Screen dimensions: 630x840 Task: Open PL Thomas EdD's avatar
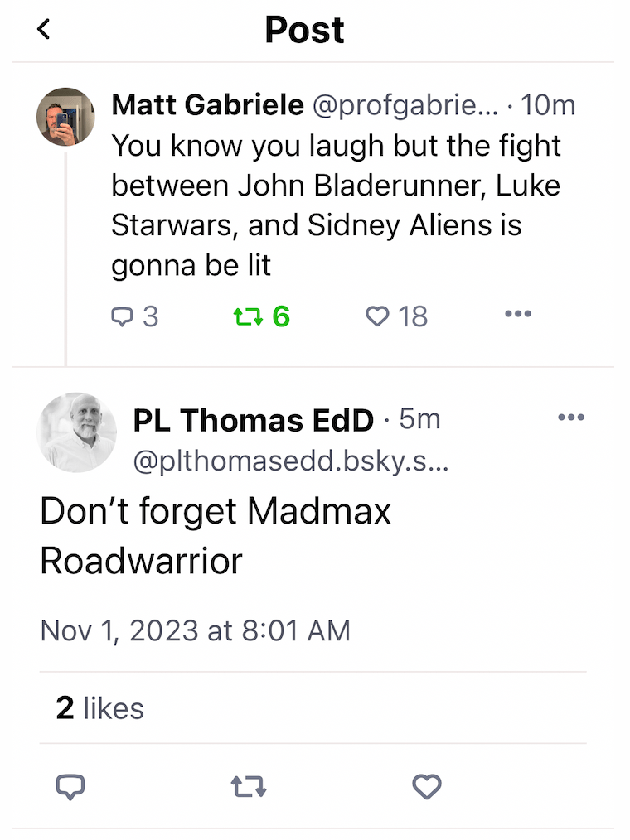pyautogui.click(x=76, y=432)
